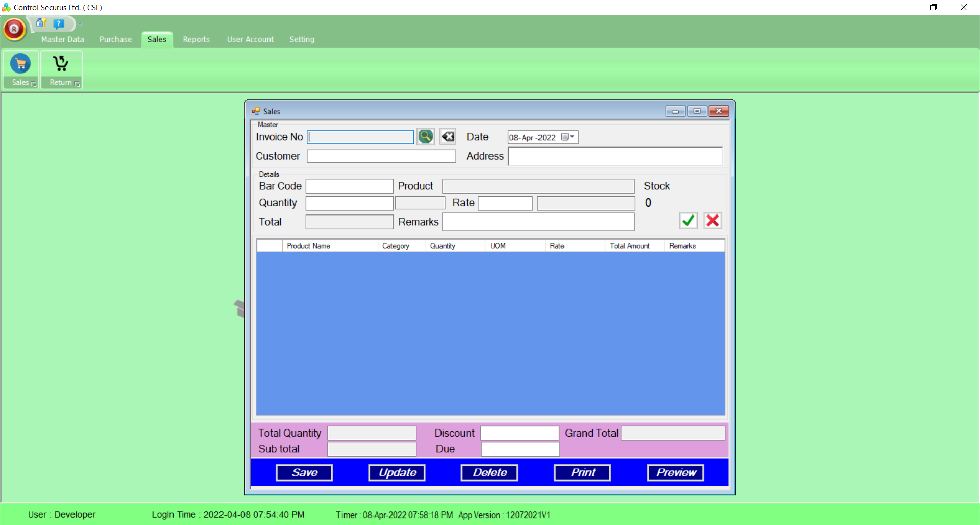980x525 pixels.
Task: Open the Return cart ribbon icon
Action: tap(61, 64)
